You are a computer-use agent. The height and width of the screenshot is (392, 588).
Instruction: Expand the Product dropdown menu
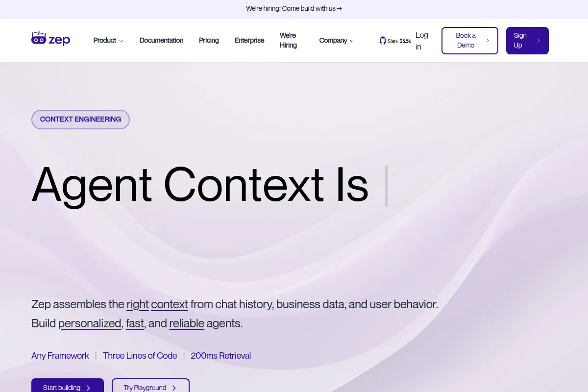coord(108,41)
